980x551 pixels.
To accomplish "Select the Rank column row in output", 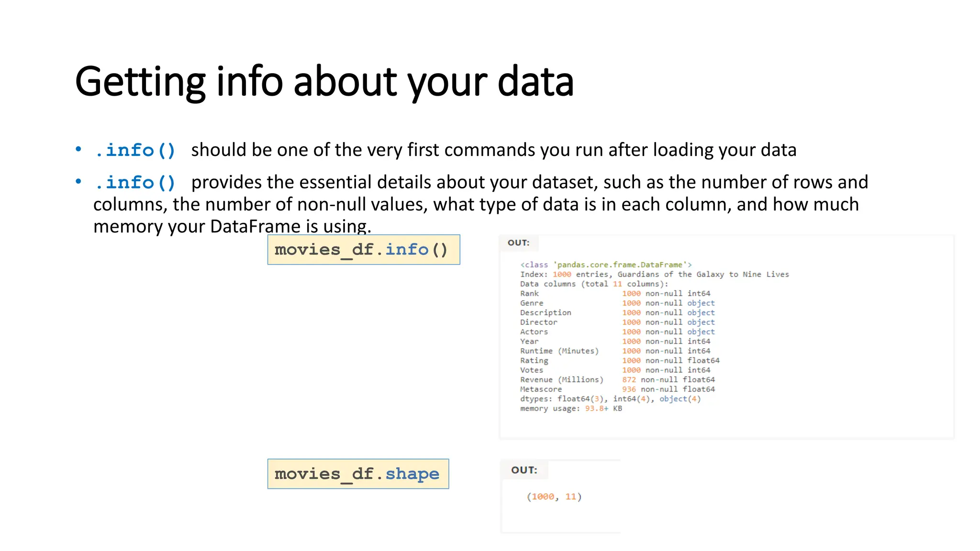I will 615,293.
